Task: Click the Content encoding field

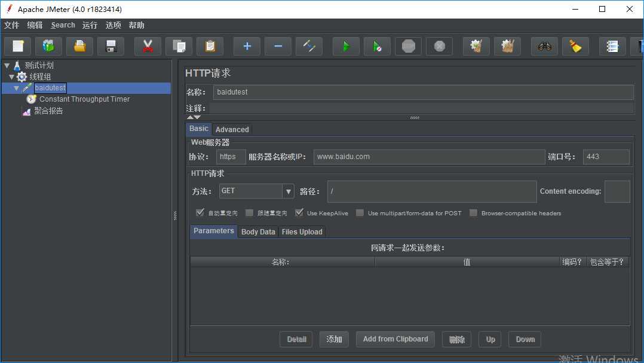Action: point(617,191)
